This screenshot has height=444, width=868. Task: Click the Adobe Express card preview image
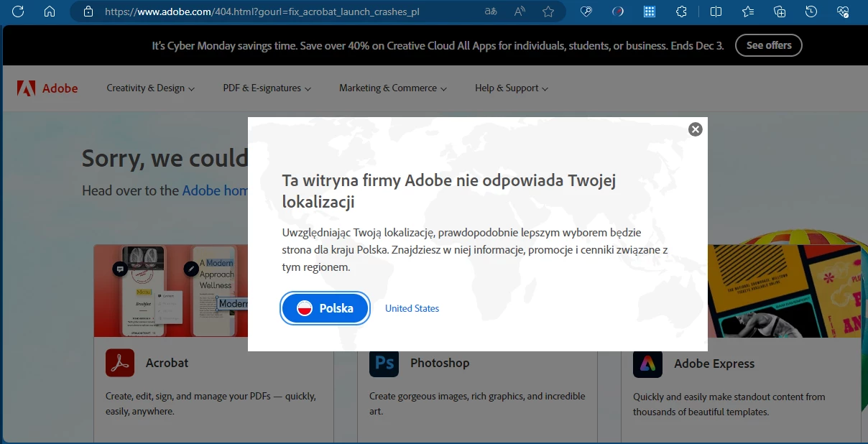(x=785, y=291)
